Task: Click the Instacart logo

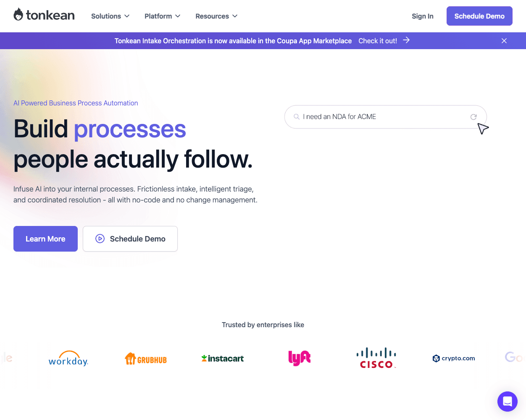Action: point(223,359)
